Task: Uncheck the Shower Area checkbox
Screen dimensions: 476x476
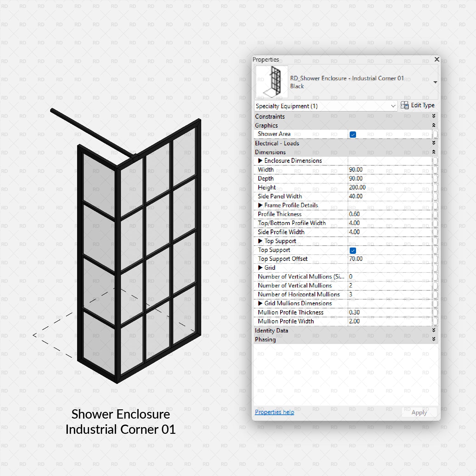Action: point(353,134)
